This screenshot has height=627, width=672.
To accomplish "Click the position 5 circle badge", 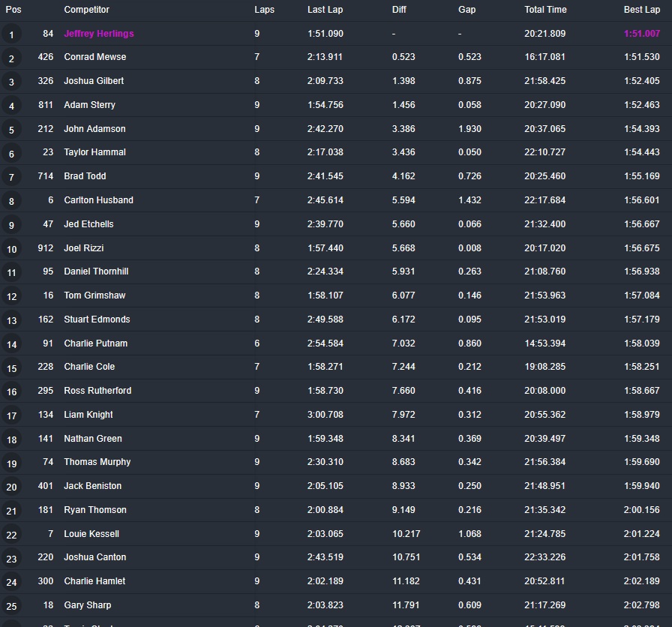I will (11, 130).
